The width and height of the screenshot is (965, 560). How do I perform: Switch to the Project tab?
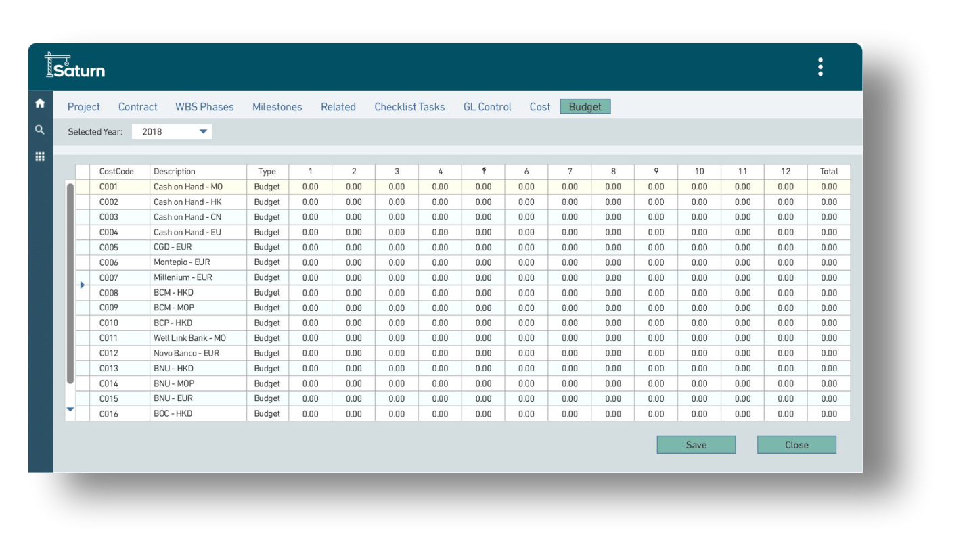84,107
